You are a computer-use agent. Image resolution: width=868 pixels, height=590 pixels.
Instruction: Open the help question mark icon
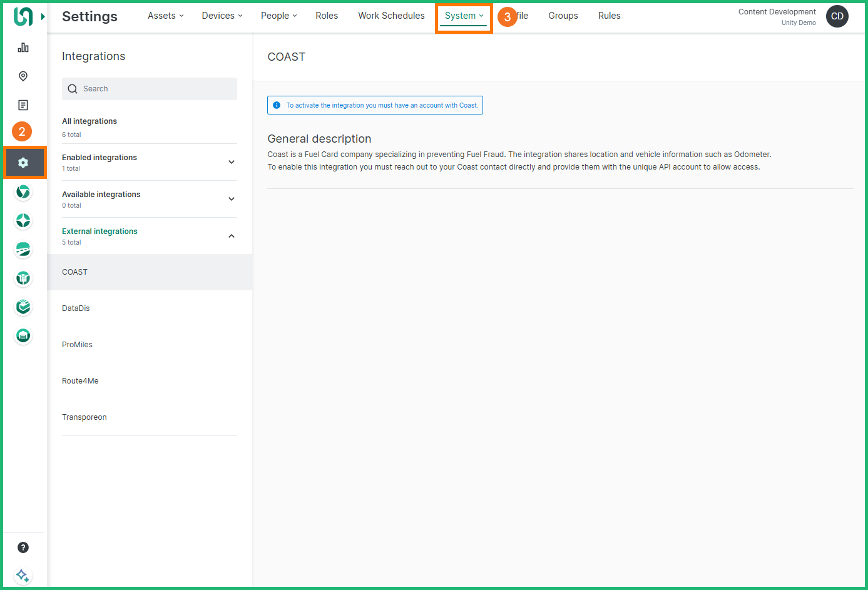coord(23,547)
